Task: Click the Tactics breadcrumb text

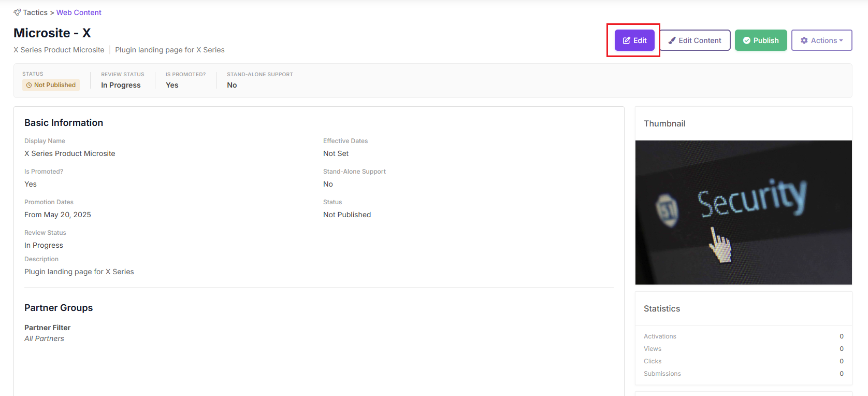Action: 35,12
